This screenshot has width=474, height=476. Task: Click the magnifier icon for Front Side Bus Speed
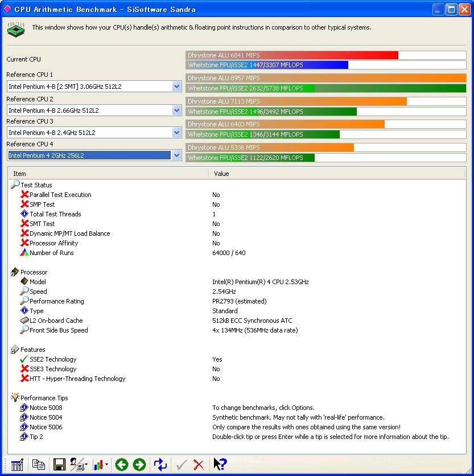click(x=24, y=330)
